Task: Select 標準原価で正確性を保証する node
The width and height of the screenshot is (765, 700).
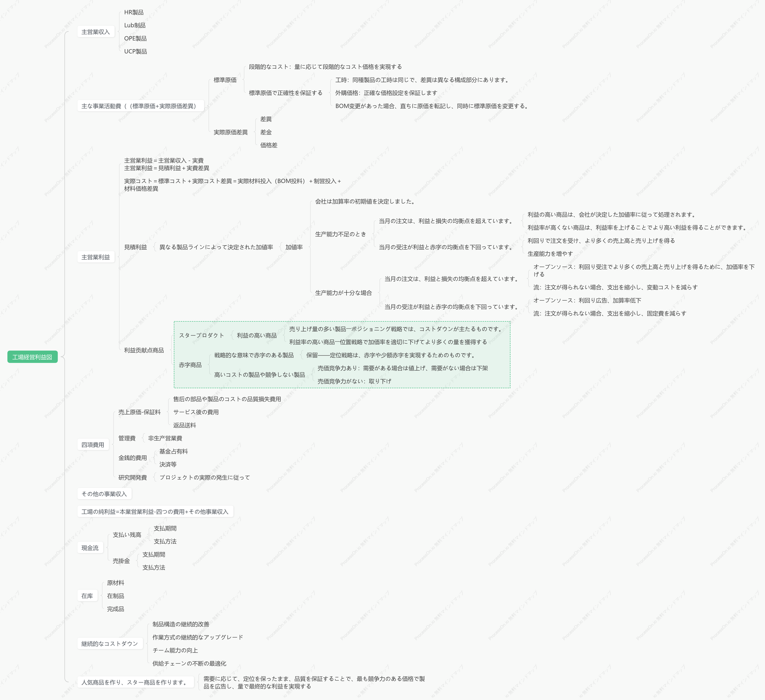Action: pos(285,93)
